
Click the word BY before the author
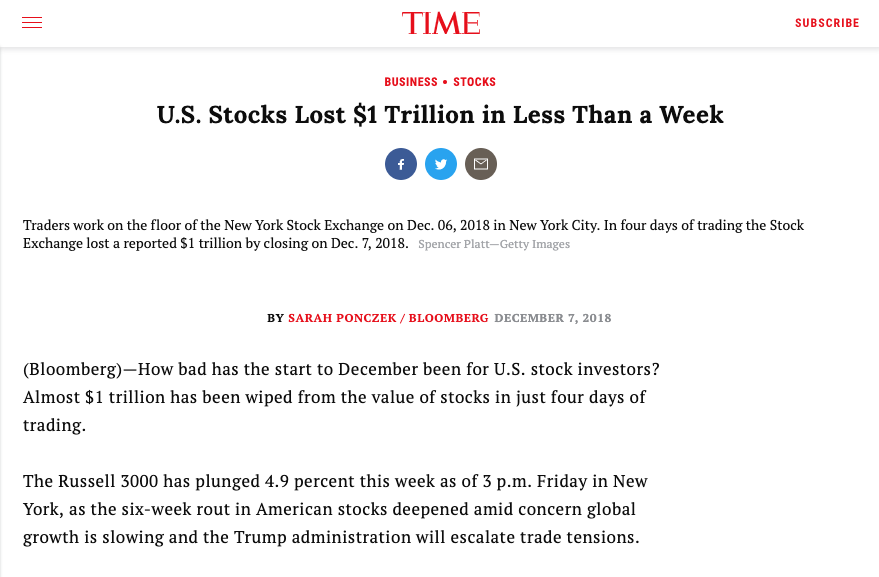275,318
